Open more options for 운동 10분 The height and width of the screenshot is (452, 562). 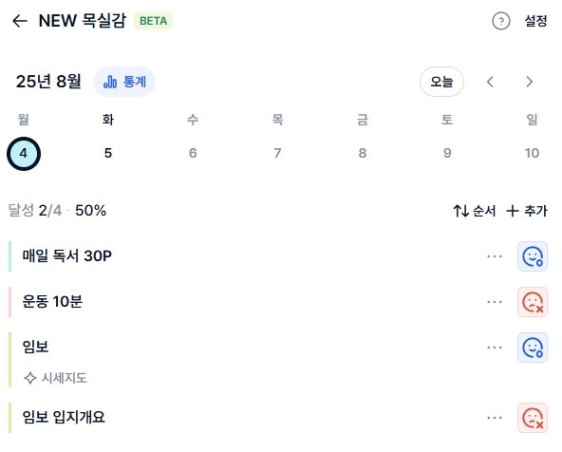[x=494, y=302]
